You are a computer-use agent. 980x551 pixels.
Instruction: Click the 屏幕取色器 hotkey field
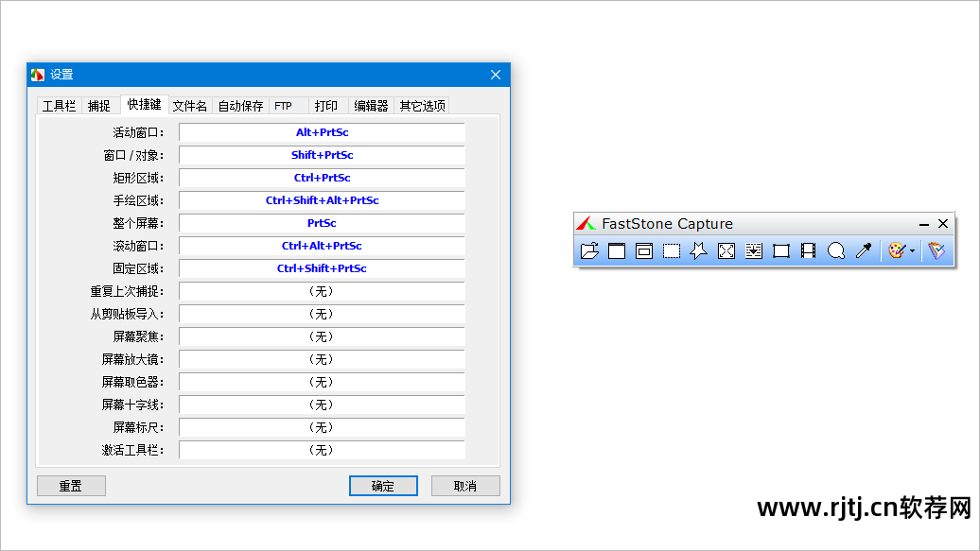[322, 382]
